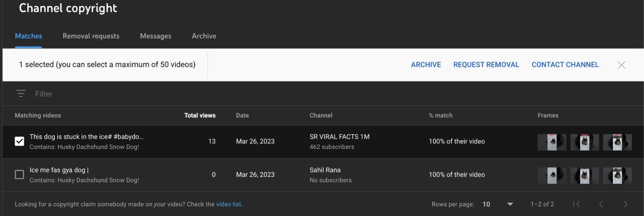Open the Messages tab
Screen dimensions: 644x216
coord(156,36)
